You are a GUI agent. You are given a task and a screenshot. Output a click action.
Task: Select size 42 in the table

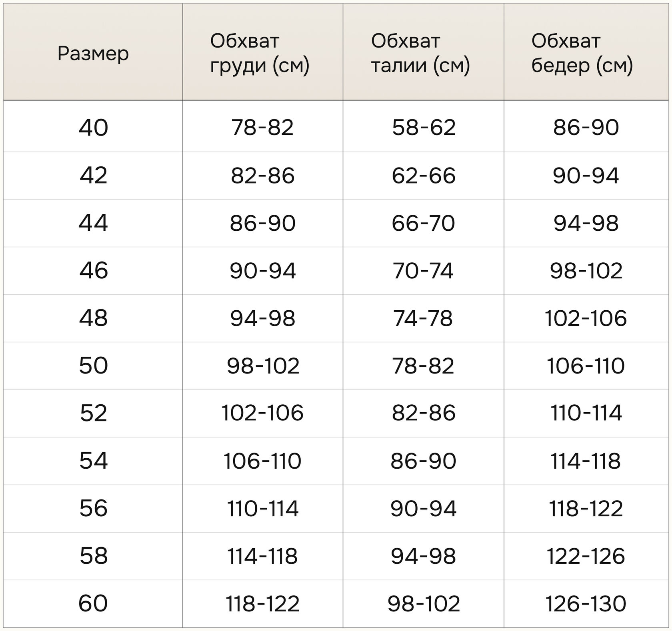point(93,176)
